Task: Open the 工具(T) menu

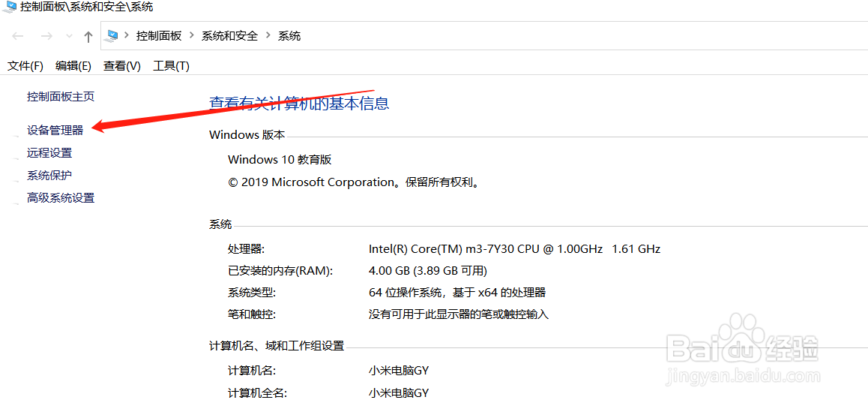Action: coord(171,66)
